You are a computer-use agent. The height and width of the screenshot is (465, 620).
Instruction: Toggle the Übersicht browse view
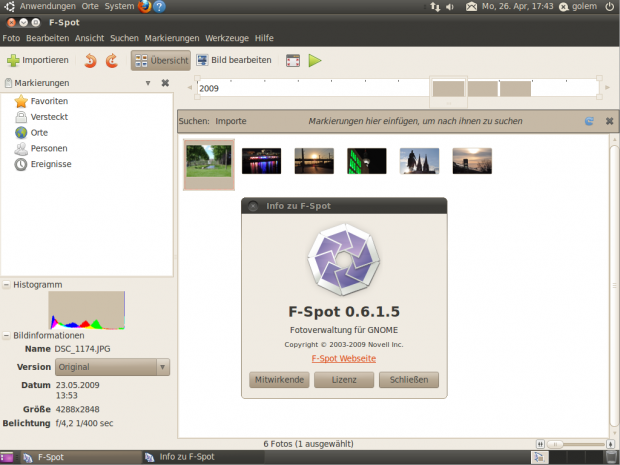tap(160, 61)
